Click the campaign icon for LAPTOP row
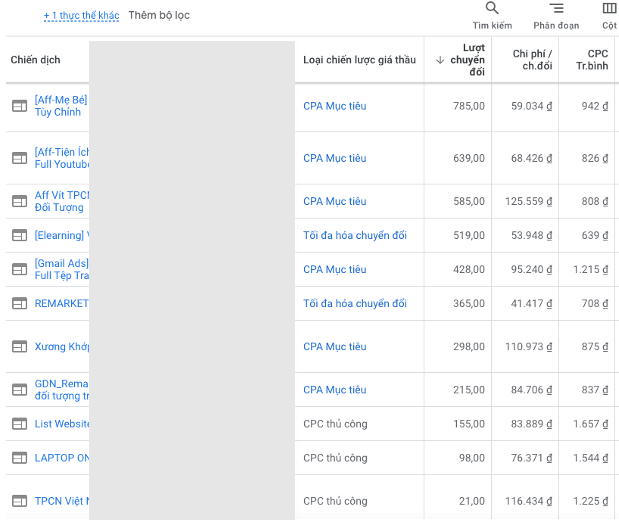 click(19, 458)
